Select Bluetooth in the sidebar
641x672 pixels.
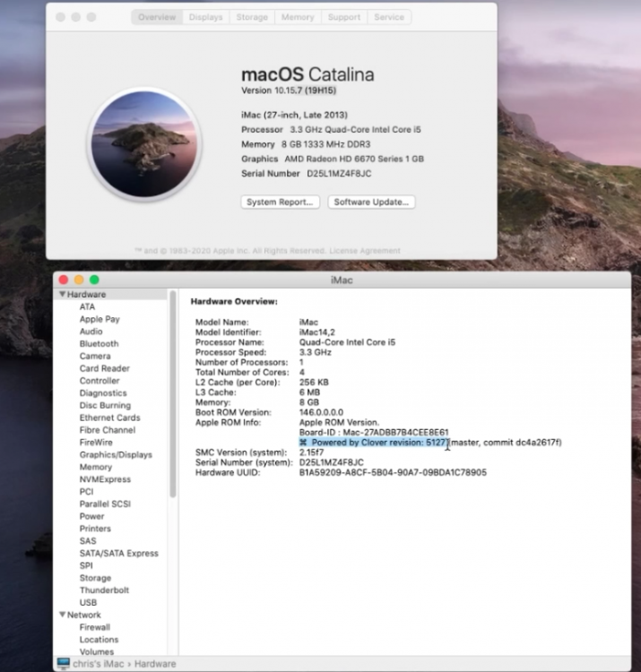coord(99,344)
